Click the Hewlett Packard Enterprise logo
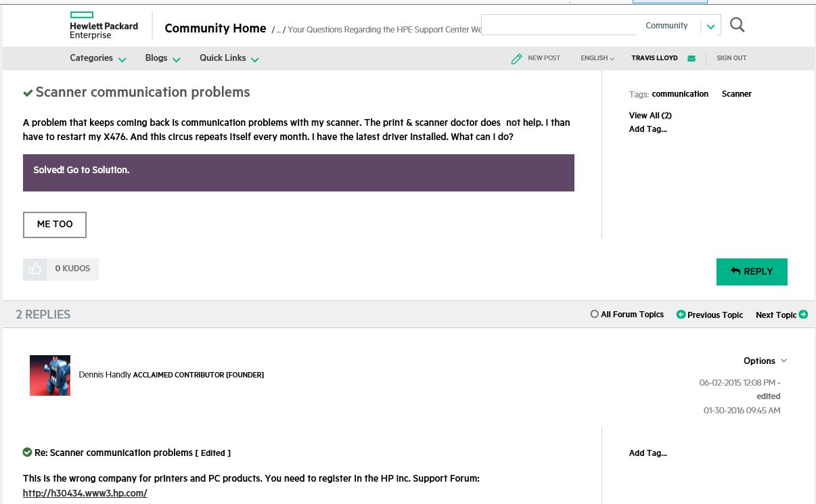 tap(104, 26)
